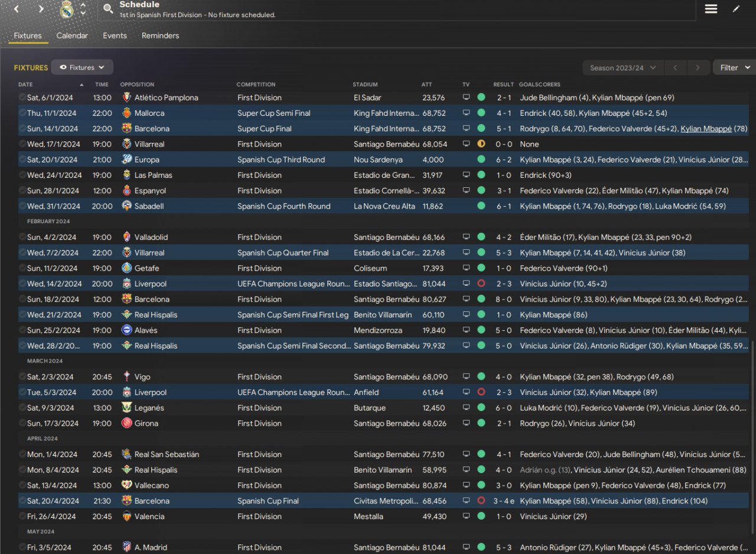The image size is (756, 554).
Task: Click the Europa club crest
Action: pyautogui.click(x=126, y=159)
